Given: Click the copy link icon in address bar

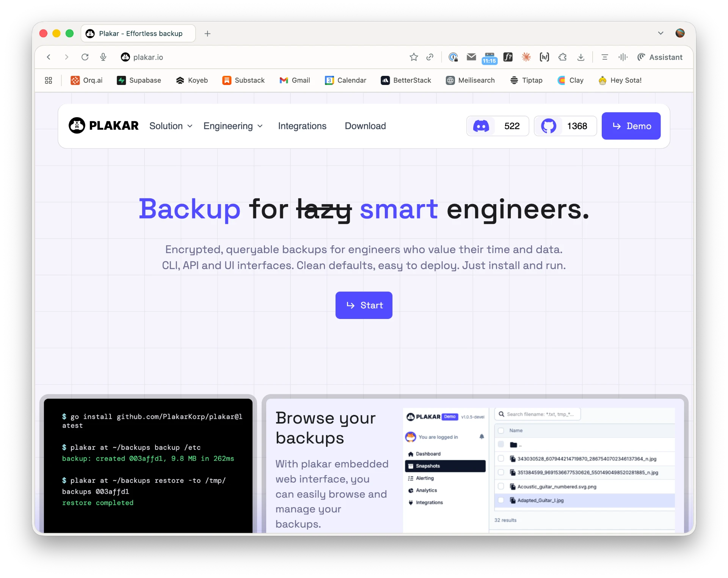Looking at the screenshot, I should [x=430, y=57].
